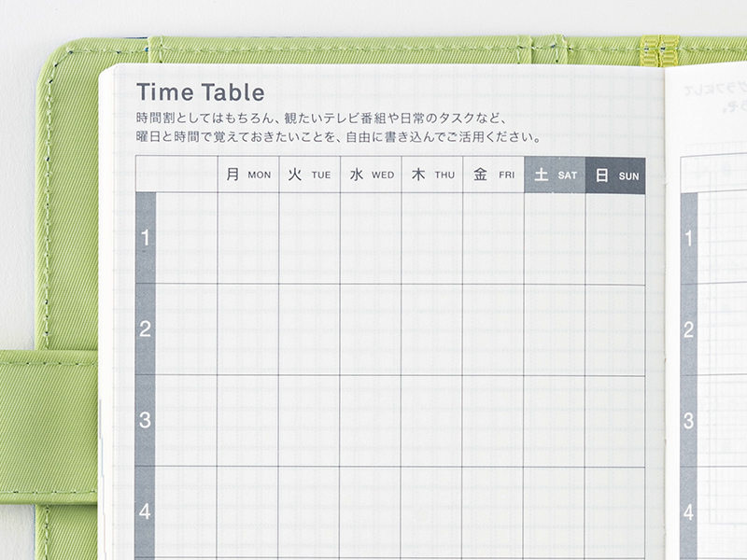Click row number 4 on left page
747x560 pixels.
tap(145, 511)
